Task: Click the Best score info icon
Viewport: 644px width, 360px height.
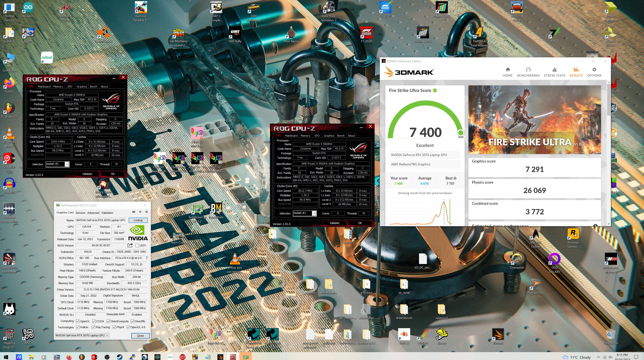Action: (455, 178)
